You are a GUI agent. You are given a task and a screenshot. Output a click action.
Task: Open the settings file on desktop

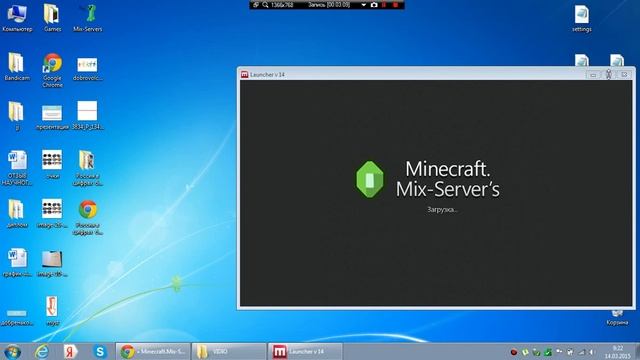pyautogui.click(x=582, y=18)
